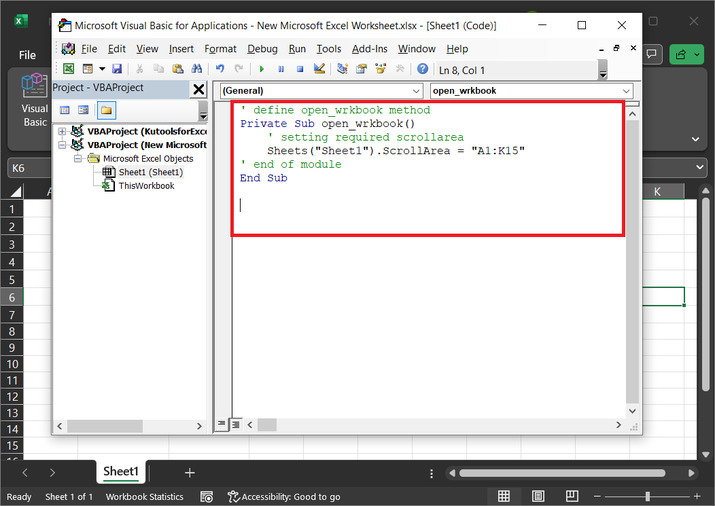
Task: Run the macro with the green play icon
Action: click(262, 69)
